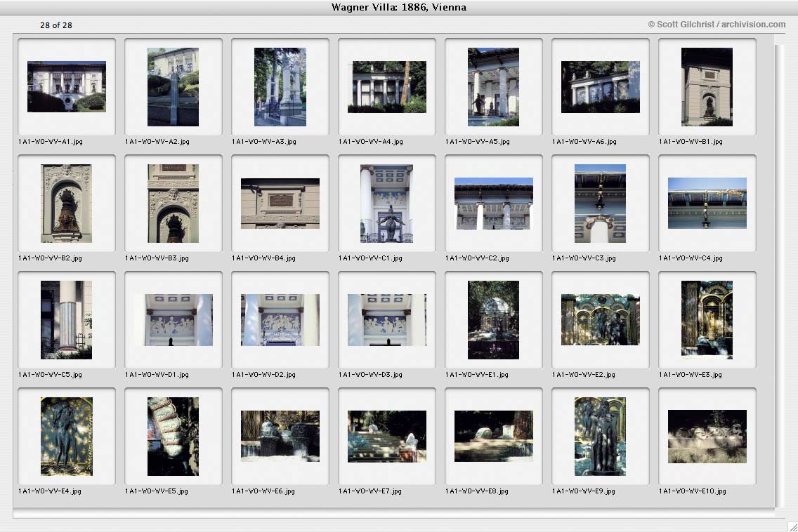This screenshot has width=798, height=532.
Task: Open the 1A1-WO-WV-D2.jpg thumbnail
Action: click(280, 319)
